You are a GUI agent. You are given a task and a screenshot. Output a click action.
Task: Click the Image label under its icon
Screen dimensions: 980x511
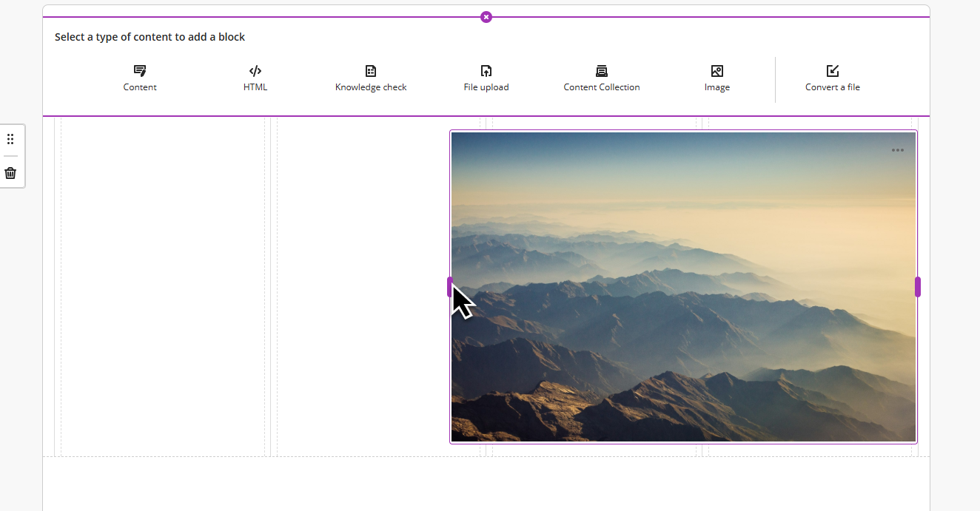(716, 87)
